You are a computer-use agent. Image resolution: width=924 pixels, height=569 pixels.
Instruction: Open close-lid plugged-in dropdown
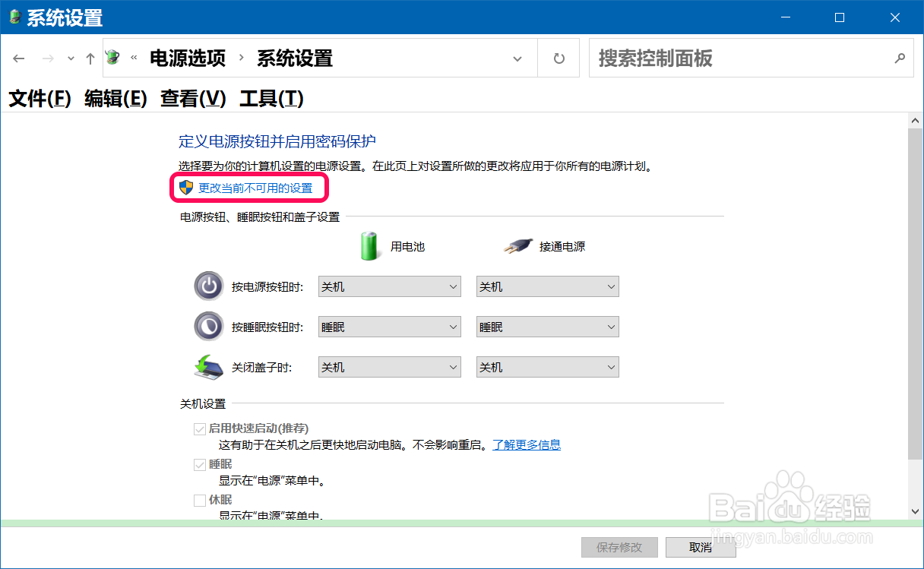click(547, 367)
